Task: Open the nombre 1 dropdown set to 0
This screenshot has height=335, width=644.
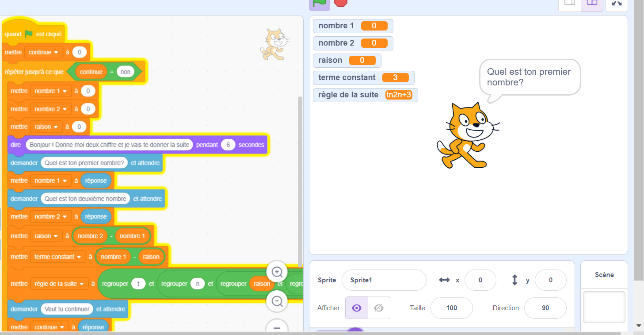Action: 50,91
